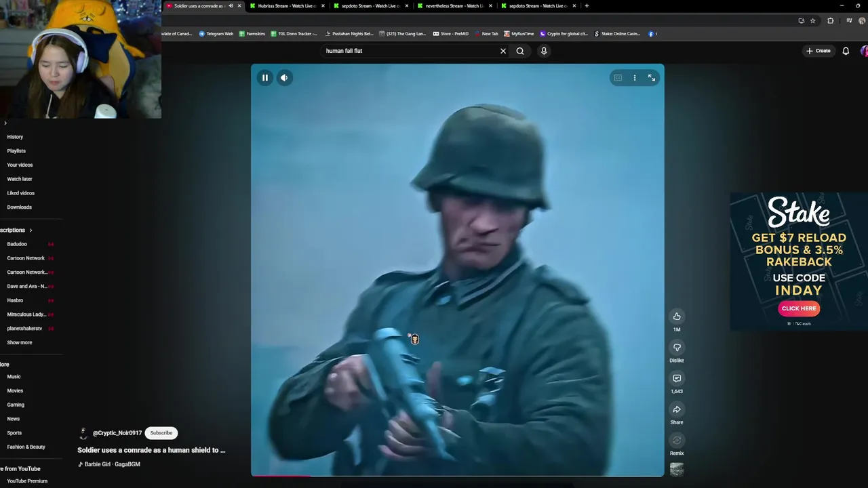Open the Pustahan Nights Bet bookmark
The width and height of the screenshot is (868, 488).
[349, 34]
